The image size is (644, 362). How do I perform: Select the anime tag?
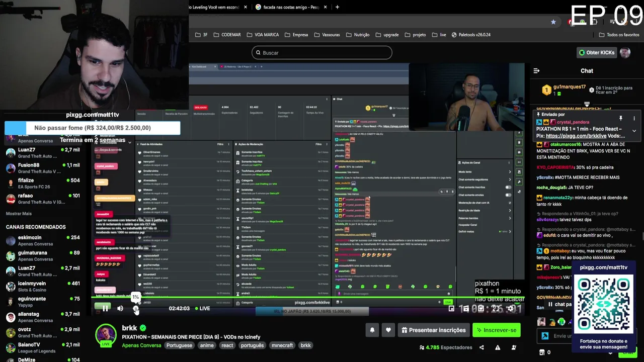tap(207, 345)
